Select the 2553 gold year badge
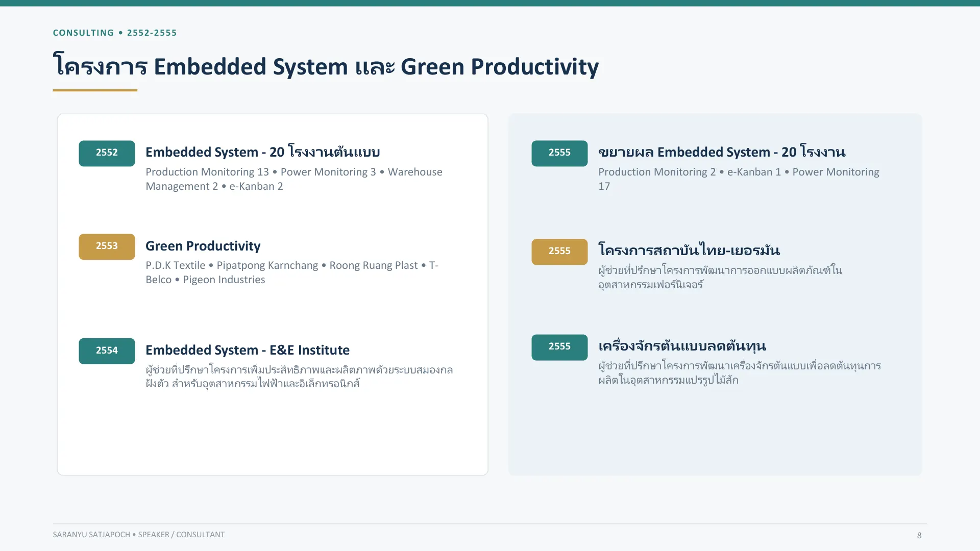Screen dimensions: 980x551 107,246
